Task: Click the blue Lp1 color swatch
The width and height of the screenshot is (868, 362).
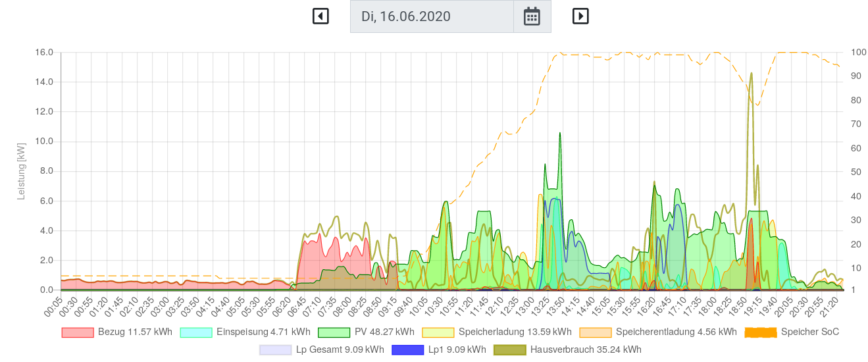Action: point(407,350)
